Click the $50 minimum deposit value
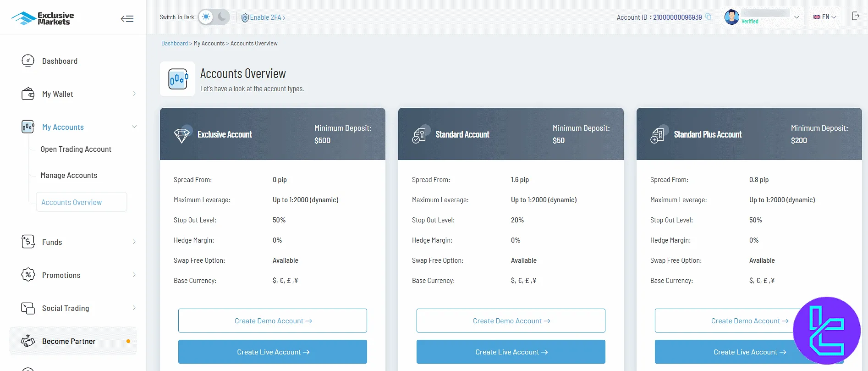The width and height of the screenshot is (868, 371). [559, 140]
